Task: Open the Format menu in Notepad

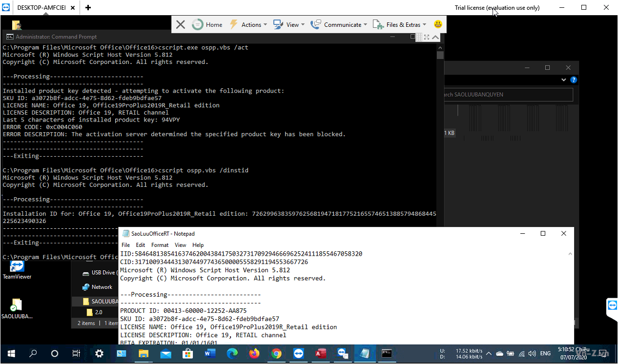Action: pyautogui.click(x=160, y=245)
